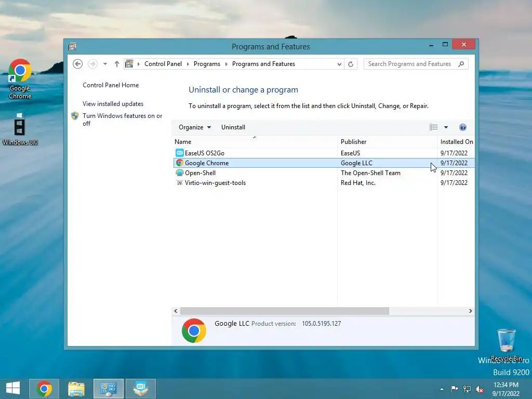Click the muted volume tray icon
Image resolution: width=532 pixels, height=399 pixels.
click(480, 389)
